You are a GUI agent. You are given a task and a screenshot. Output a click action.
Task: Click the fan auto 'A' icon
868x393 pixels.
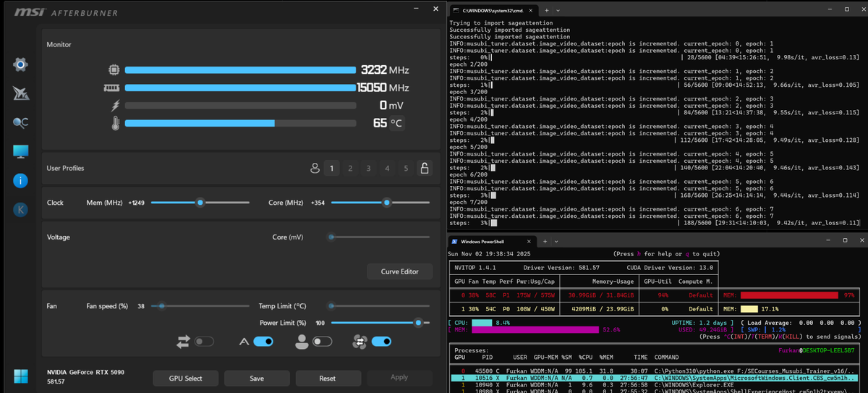tap(244, 341)
